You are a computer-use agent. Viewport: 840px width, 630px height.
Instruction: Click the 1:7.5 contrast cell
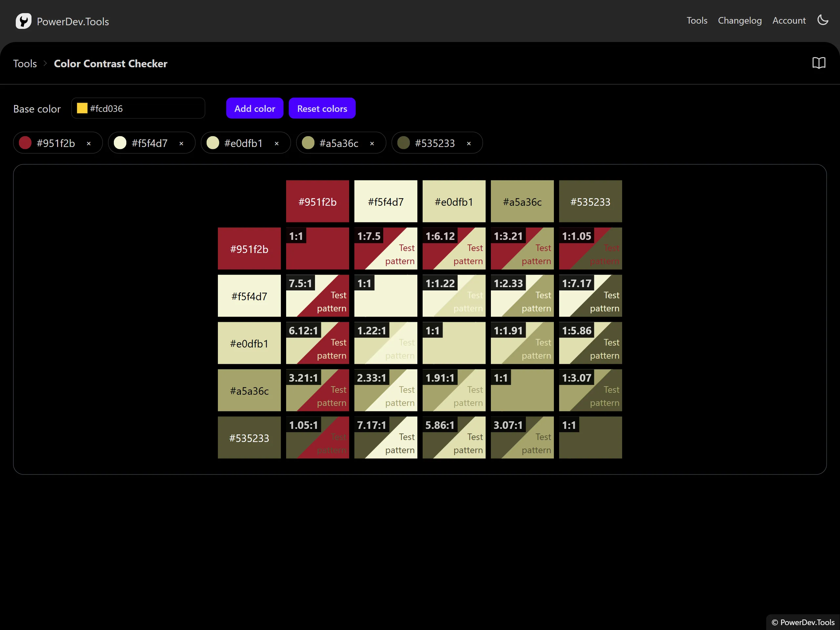tap(386, 249)
